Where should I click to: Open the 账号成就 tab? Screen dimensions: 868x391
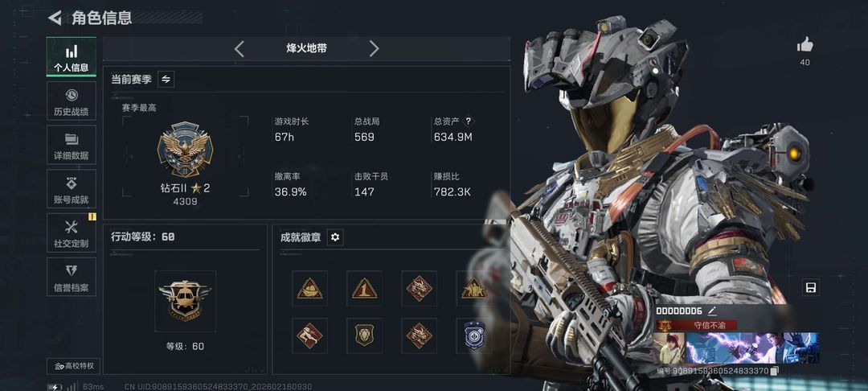pyautogui.click(x=71, y=189)
